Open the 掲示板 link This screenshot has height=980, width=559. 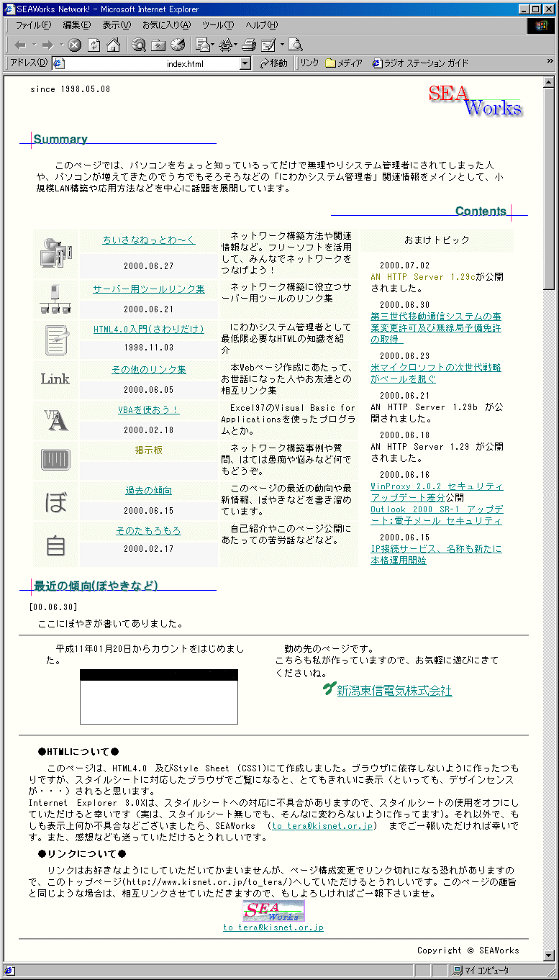[x=149, y=450]
